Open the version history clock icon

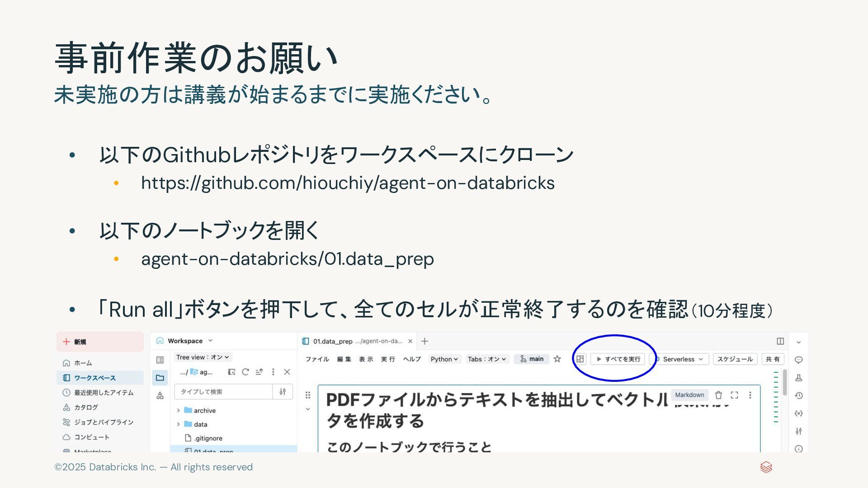pyautogui.click(x=799, y=395)
